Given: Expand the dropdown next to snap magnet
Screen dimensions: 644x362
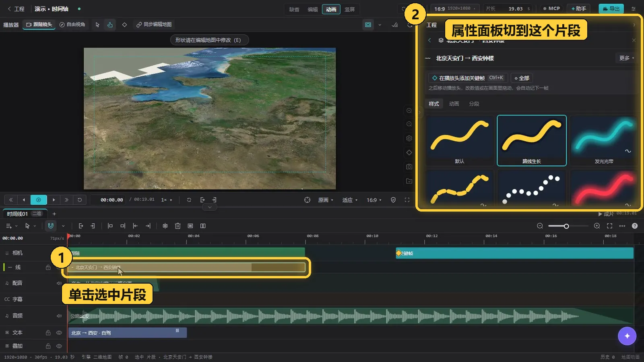Looking at the screenshot, I should (x=63, y=226).
